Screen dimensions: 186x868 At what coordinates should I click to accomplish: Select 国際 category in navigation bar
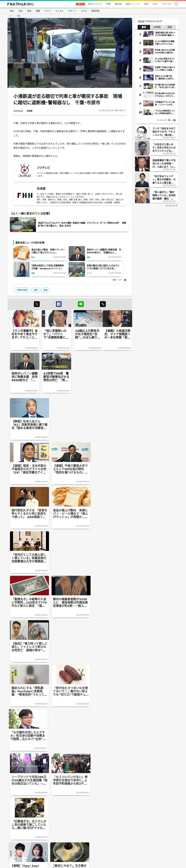coord(38,11)
